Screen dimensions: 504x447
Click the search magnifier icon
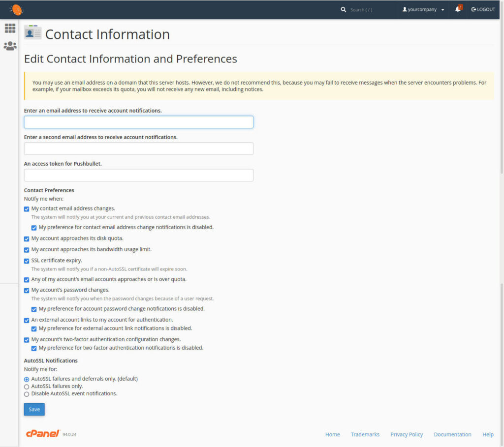[x=343, y=10]
